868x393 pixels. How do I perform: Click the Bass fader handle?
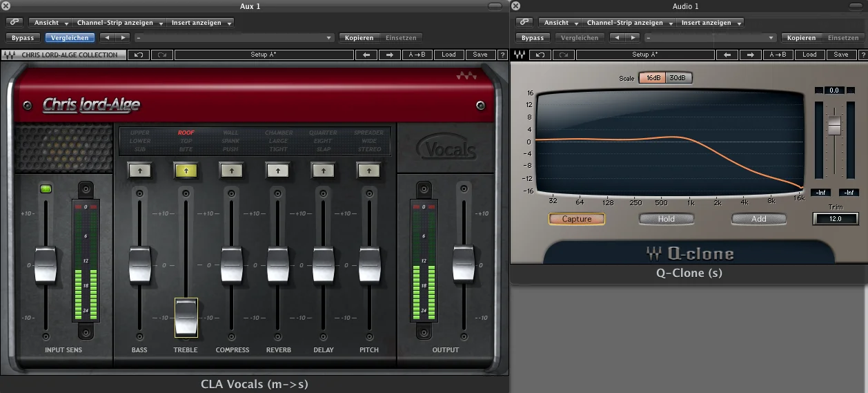click(139, 265)
